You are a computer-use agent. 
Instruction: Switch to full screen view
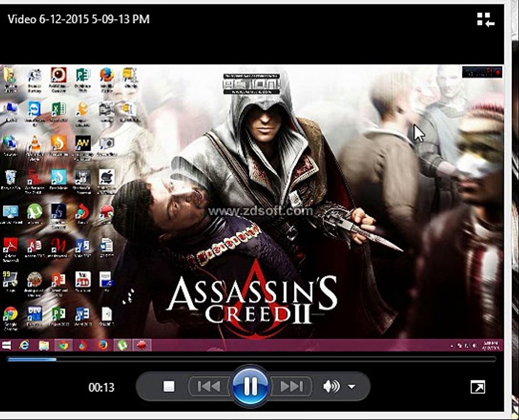pyautogui.click(x=478, y=387)
